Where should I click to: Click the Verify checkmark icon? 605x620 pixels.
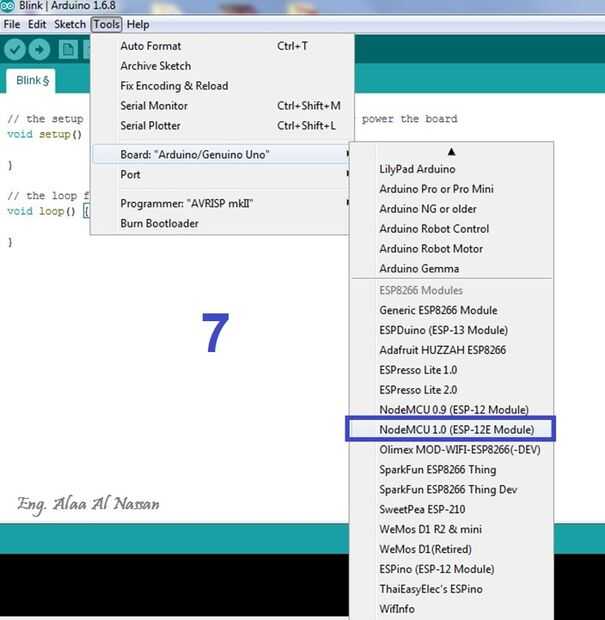(15, 49)
